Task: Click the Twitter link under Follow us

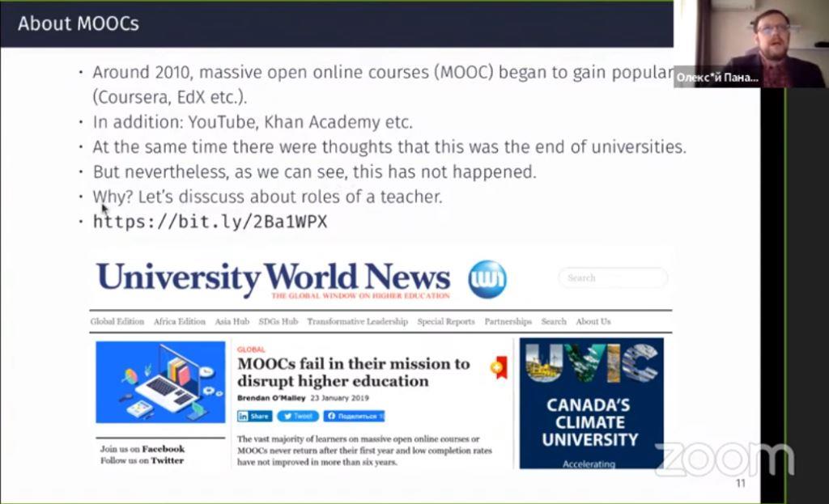Action: coord(167,460)
